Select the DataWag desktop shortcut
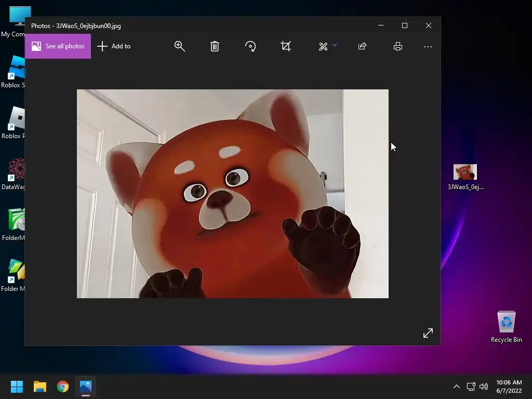Viewport: 532px width, 399px height. 13,174
